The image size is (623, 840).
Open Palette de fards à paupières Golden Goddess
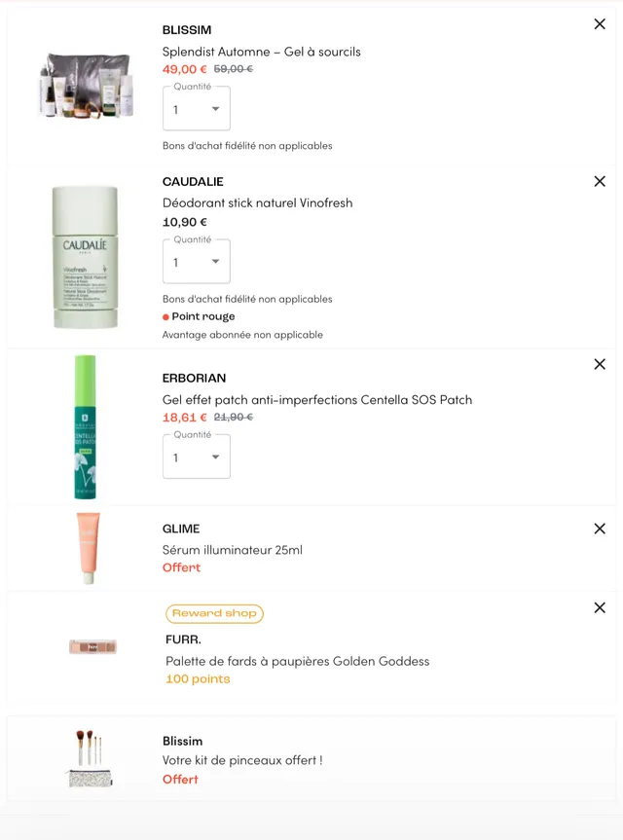[297, 661]
